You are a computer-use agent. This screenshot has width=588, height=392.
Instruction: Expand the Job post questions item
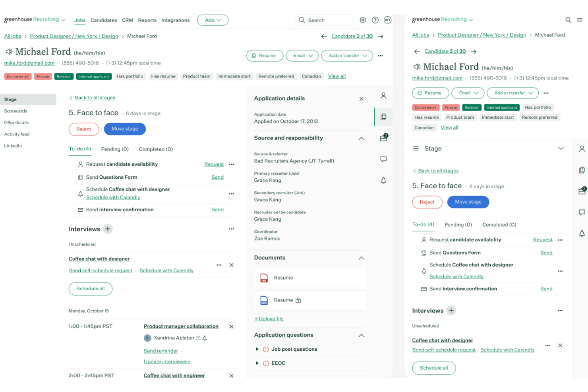pos(257,350)
